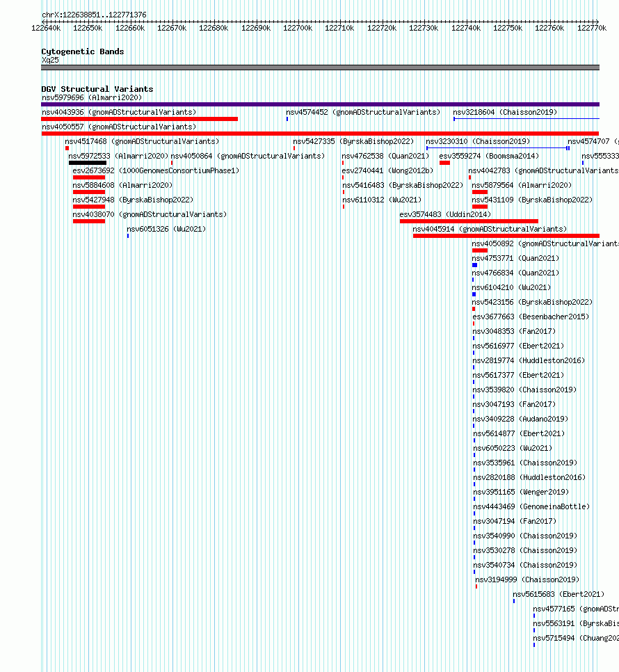Open nsv4577165 gnomAD variant label
This screenshot has height=672, width=619.
pyautogui.click(x=576, y=608)
